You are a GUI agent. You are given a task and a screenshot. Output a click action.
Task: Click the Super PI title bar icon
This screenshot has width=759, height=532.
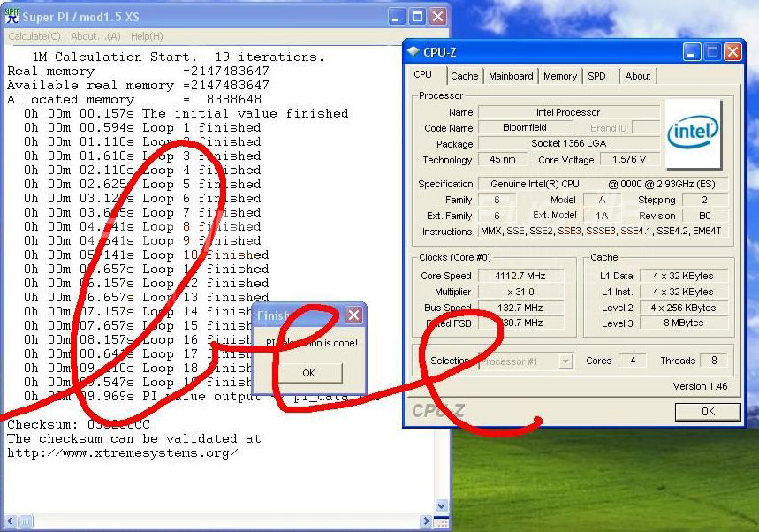(12, 17)
